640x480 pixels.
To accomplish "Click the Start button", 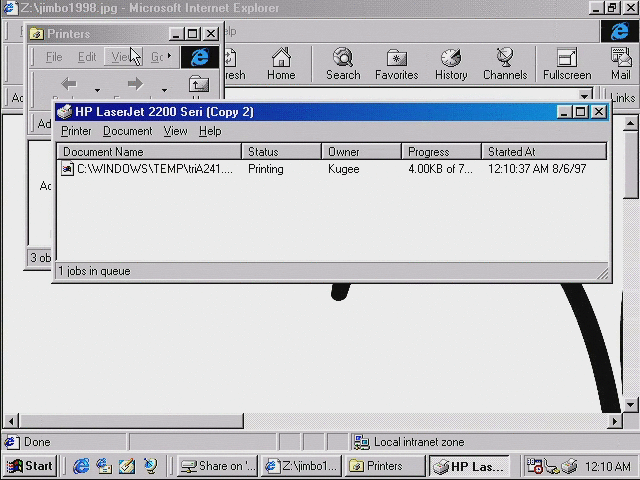I will coord(30,466).
